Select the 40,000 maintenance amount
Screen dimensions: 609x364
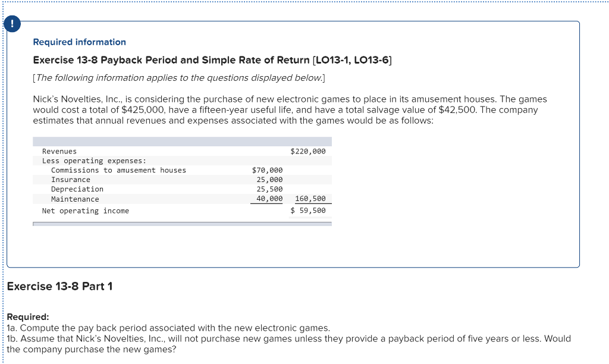tap(269, 199)
